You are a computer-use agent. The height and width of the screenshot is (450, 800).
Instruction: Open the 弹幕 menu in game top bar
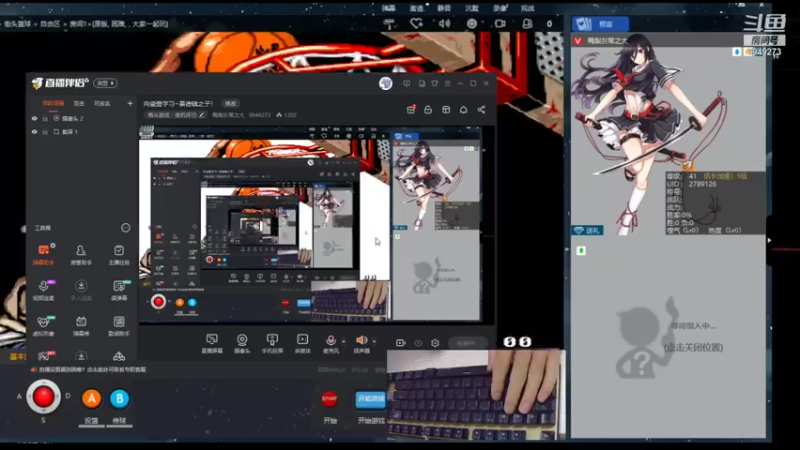pyautogui.click(x=389, y=8)
